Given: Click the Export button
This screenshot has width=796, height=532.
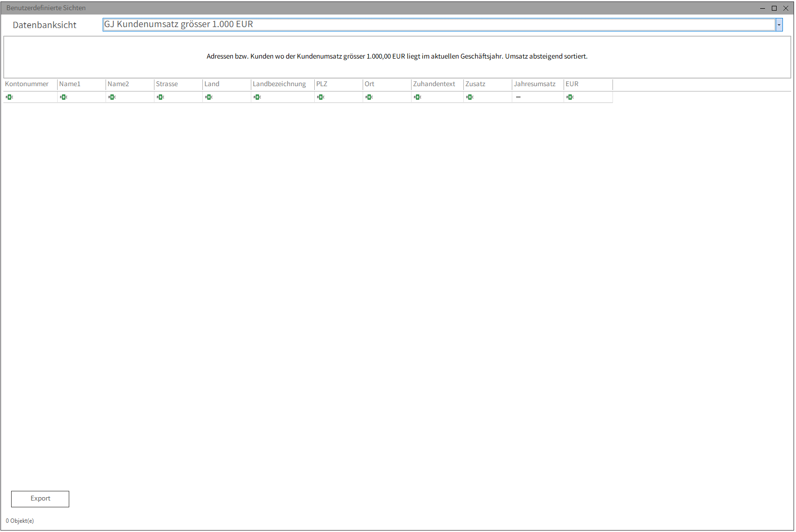Looking at the screenshot, I should click(x=40, y=499).
